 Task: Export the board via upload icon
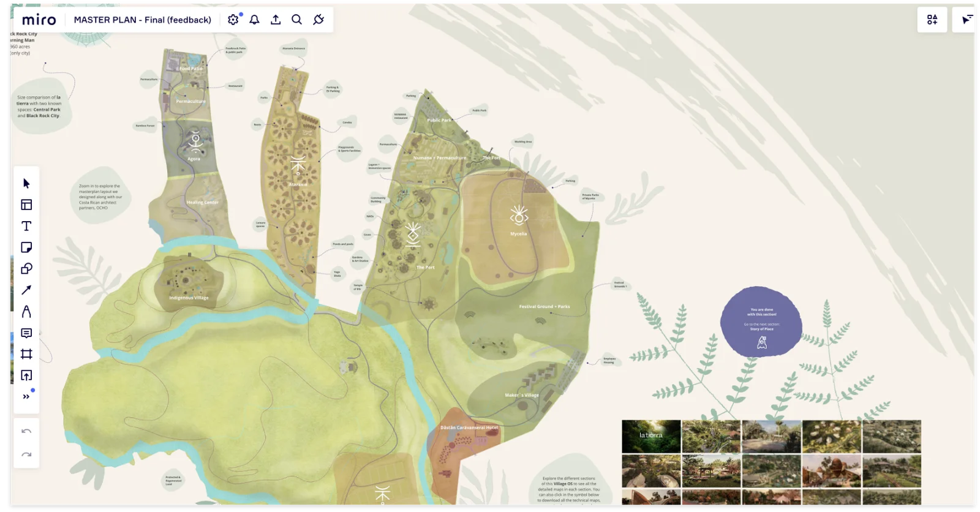point(276,20)
